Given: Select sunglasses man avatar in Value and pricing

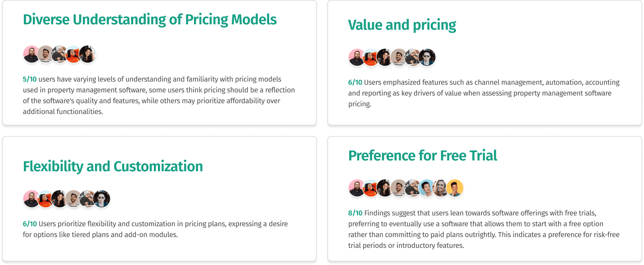Looking at the screenshot, I should pyautogui.click(x=427, y=57).
